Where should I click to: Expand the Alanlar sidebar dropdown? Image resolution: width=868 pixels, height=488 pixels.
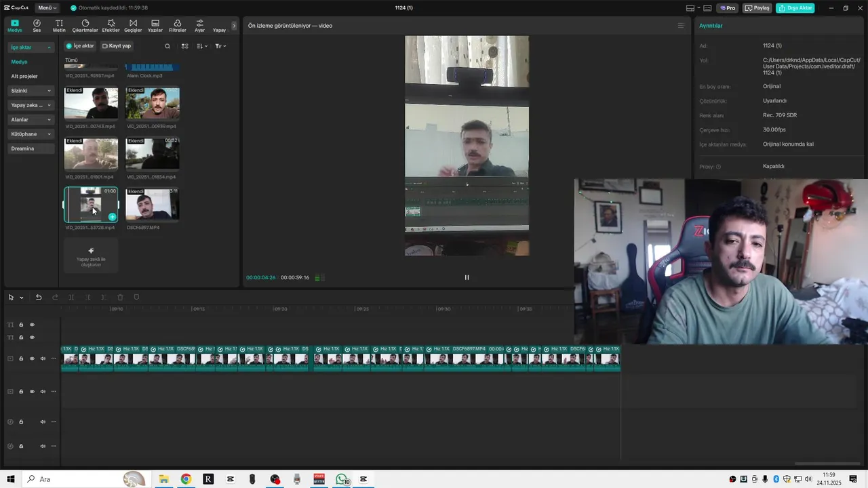coord(31,119)
